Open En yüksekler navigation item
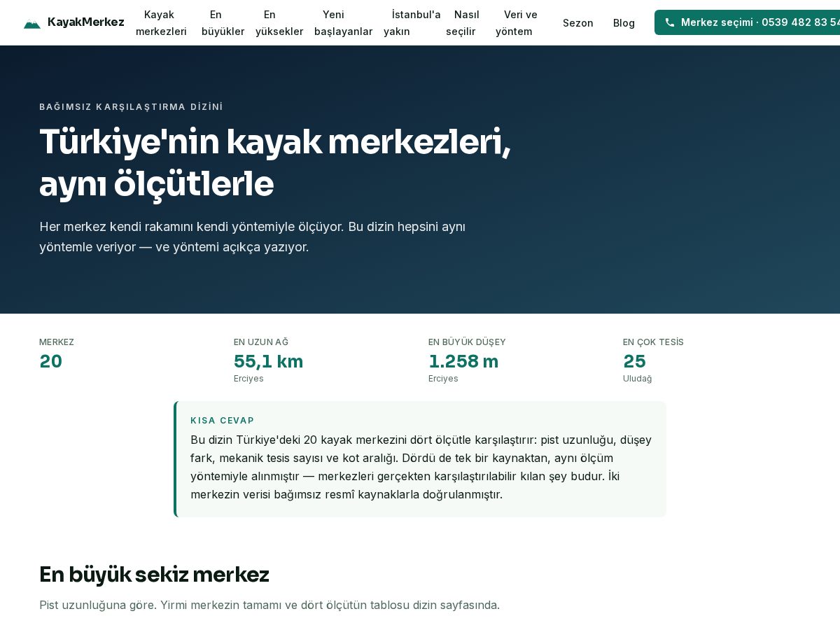 pyautogui.click(x=279, y=23)
